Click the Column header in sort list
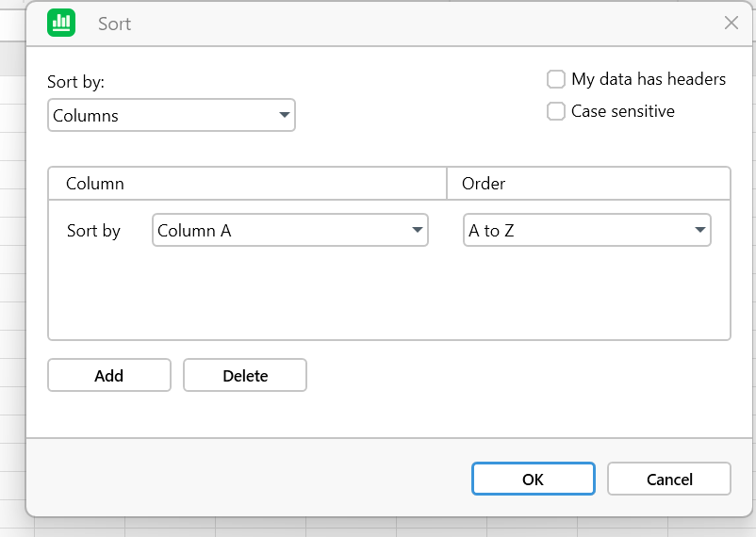Image resolution: width=756 pixels, height=537 pixels. point(95,184)
